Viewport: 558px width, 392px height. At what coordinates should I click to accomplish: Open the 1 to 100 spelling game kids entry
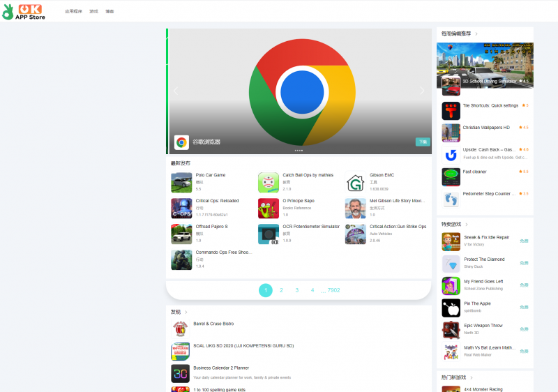[219, 389]
